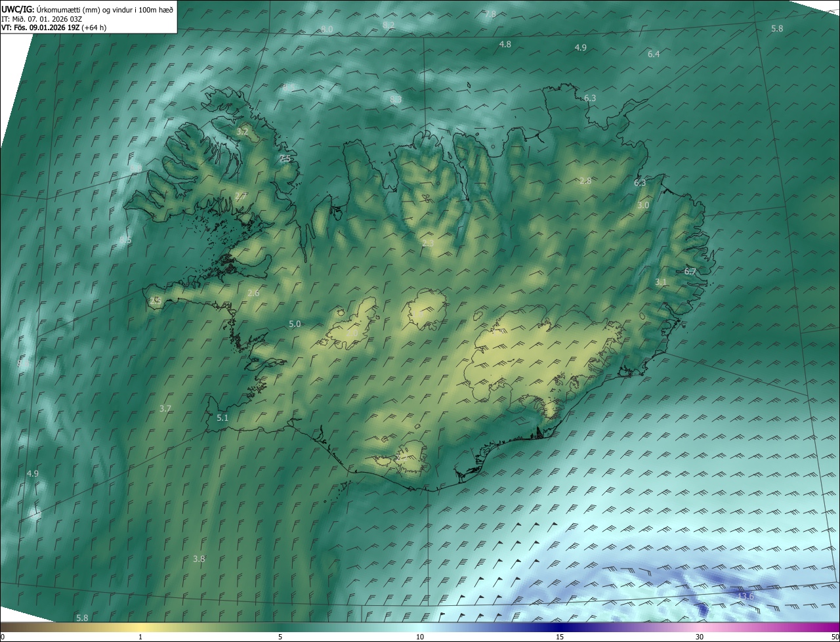Click the 3.8 value label

tap(199, 559)
